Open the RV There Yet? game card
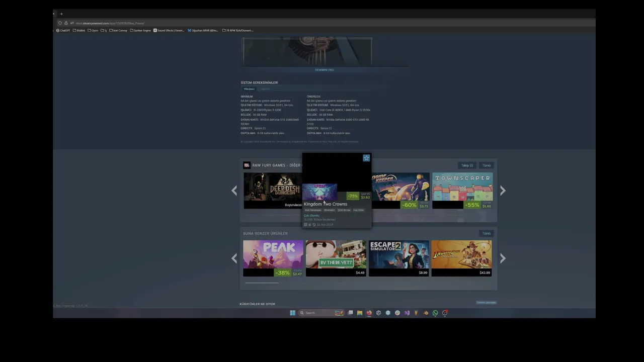Screen dimensions: 644x362 tap(336, 258)
